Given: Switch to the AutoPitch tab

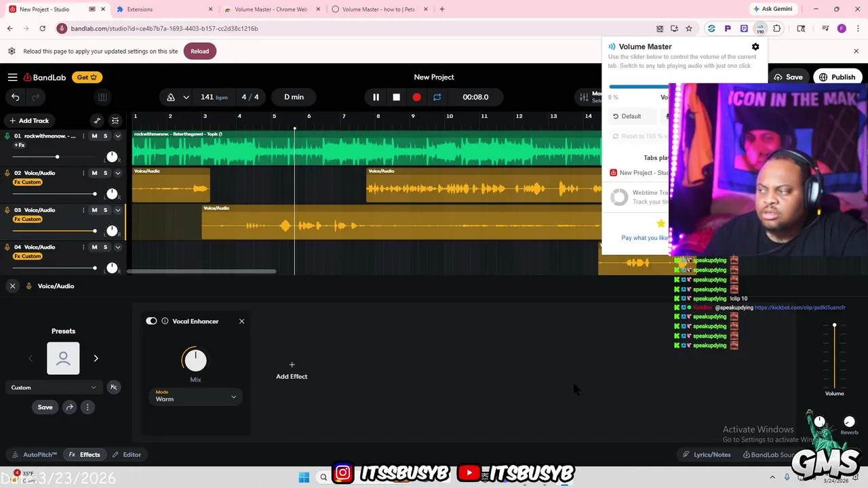Looking at the screenshot, I should tap(35, 455).
